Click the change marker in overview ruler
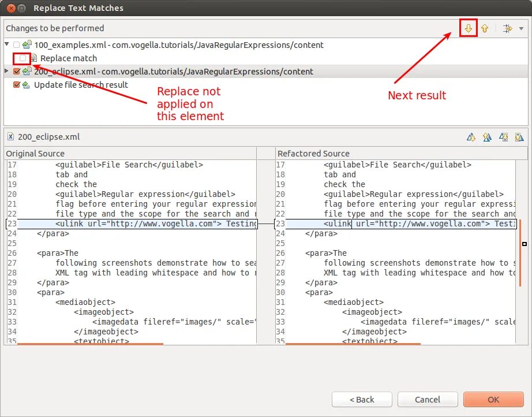This screenshot has width=532, height=417. pyautogui.click(x=524, y=244)
